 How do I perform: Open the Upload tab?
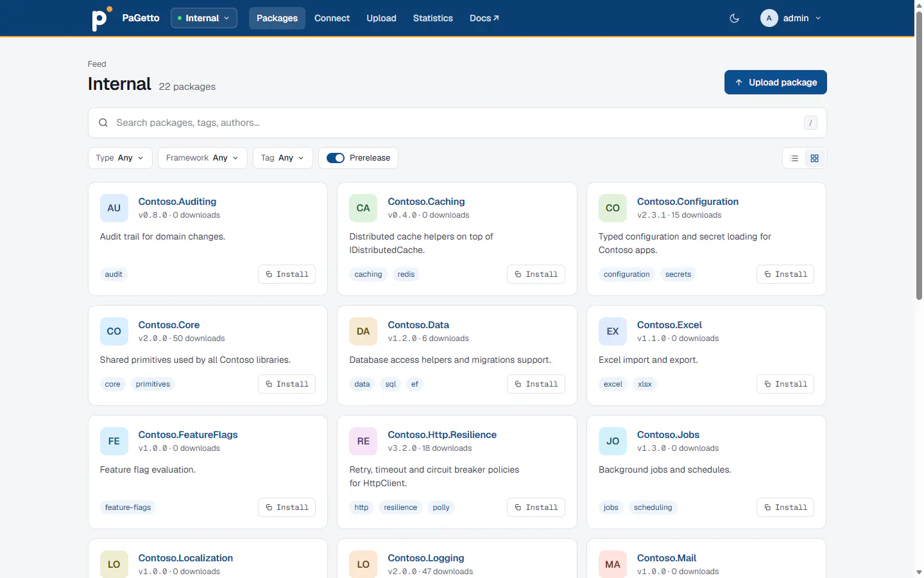pyautogui.click(x=381, y=18)
